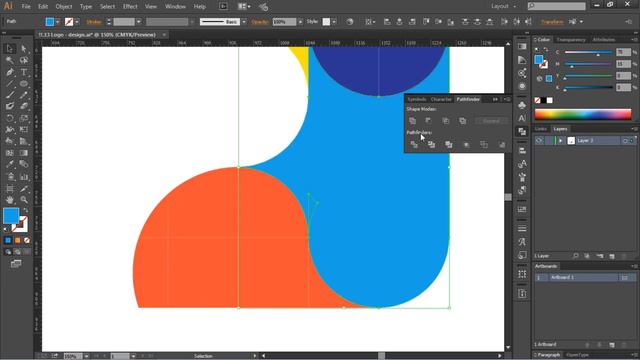This screenshot has height=360, width=640.
Task: Open the Basic brush definition dropdown
Action: click(244, 22)
